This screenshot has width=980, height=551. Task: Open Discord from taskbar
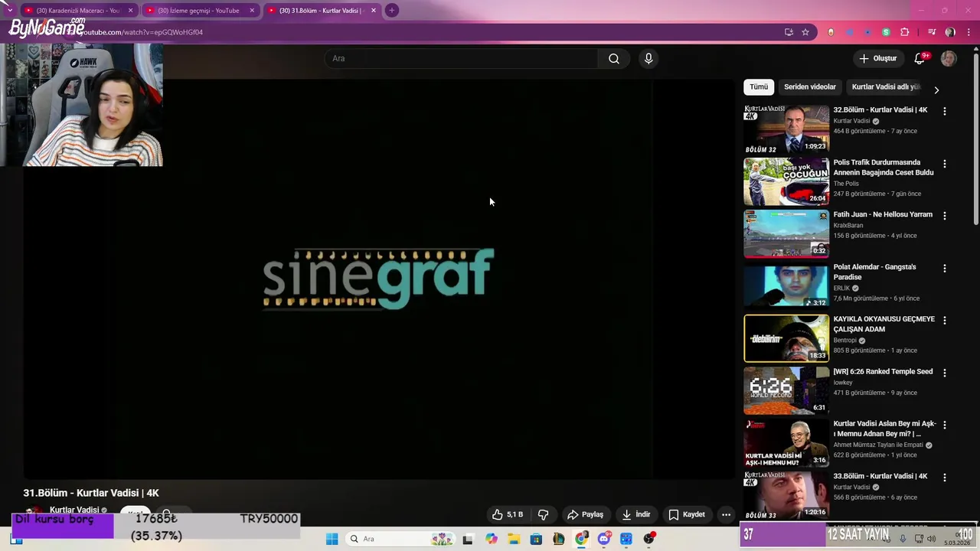[x=604, y=540]
